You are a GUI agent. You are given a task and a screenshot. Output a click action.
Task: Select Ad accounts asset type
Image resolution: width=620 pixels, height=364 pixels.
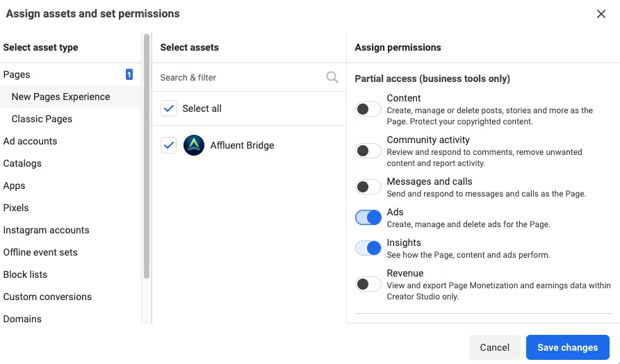pos(30,141)
